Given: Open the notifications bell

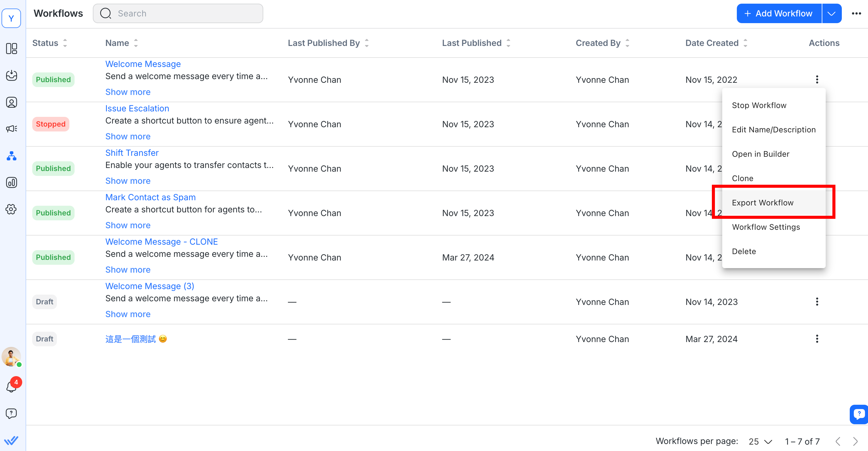Looking at the screenshot, I should point(12,387).
